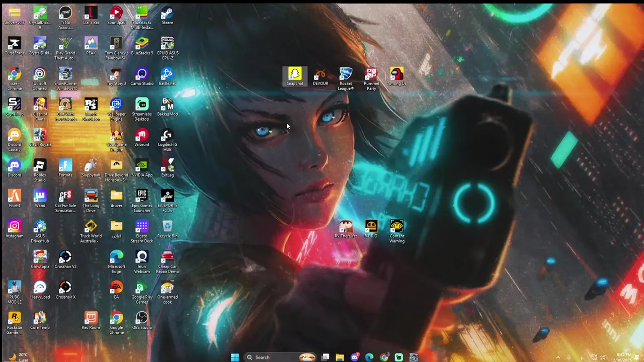This screenshot has width=644, height=362.
Task: Select the Streamlabs Desktop icon
Action: [142, 110]
